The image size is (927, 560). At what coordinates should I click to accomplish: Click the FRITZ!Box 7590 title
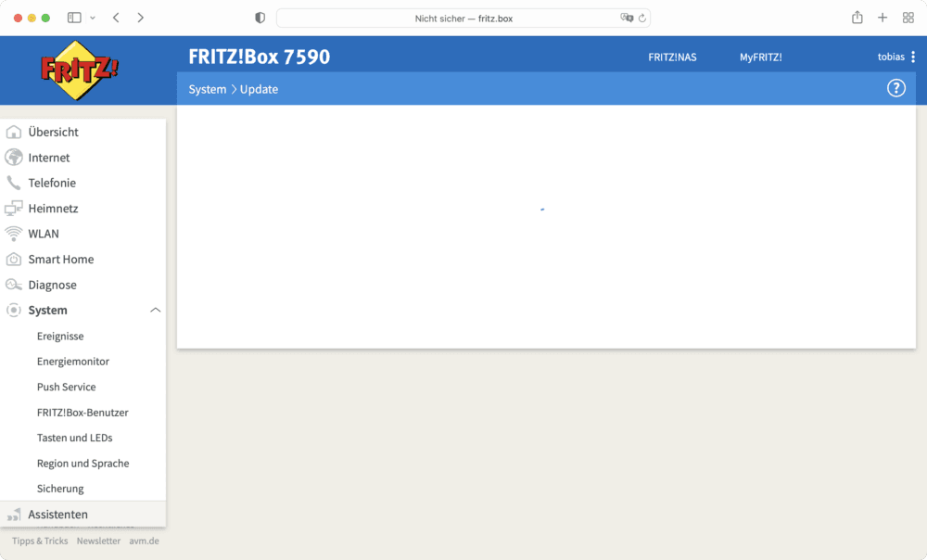coord(260,57)
